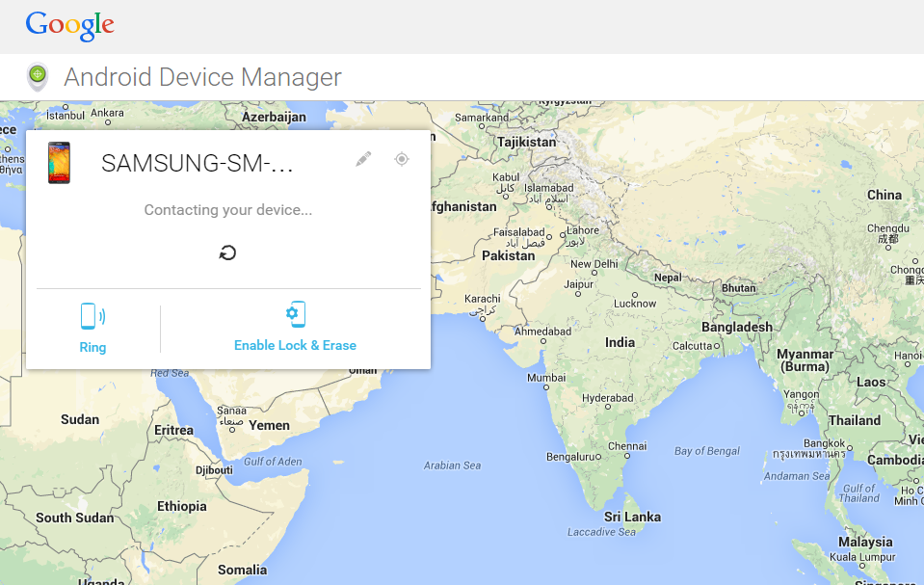The height and width of the screenshot is (585, 924).
Task: Click the Google logo
Action: 69,25
